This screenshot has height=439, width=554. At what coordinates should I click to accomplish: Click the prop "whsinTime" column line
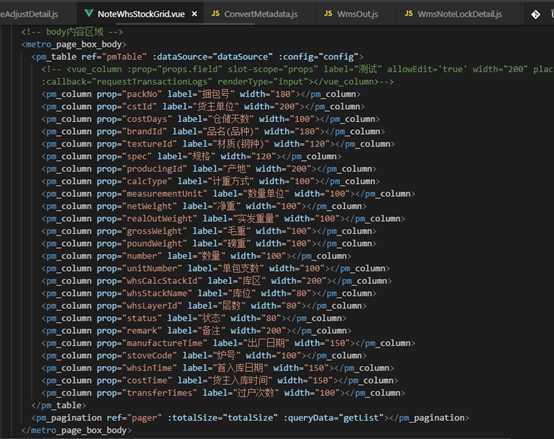coord(218,368)
